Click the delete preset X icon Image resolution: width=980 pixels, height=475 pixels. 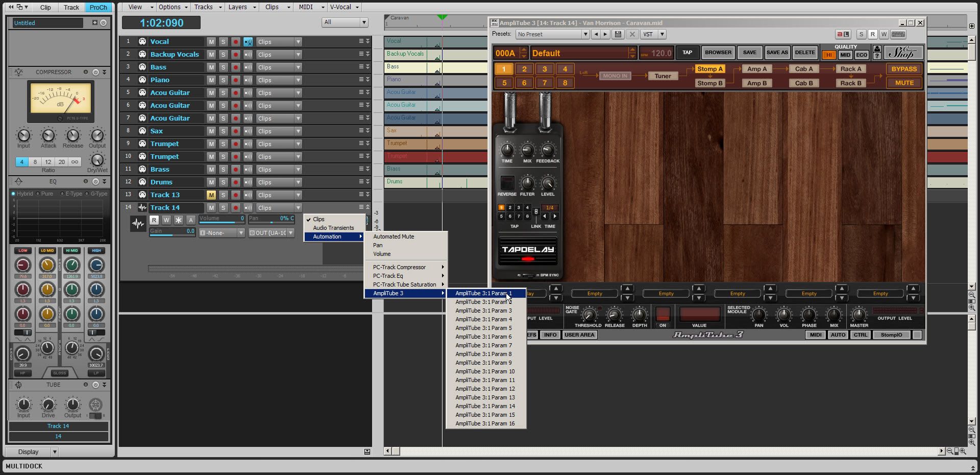click(632, 34)
